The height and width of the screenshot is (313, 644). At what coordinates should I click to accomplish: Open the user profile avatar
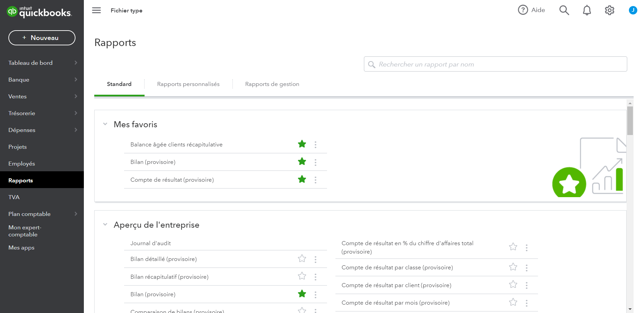633,10
